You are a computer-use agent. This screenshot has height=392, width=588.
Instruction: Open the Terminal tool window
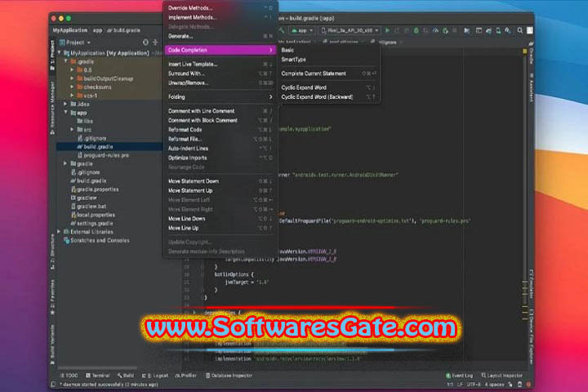point(97,375)
